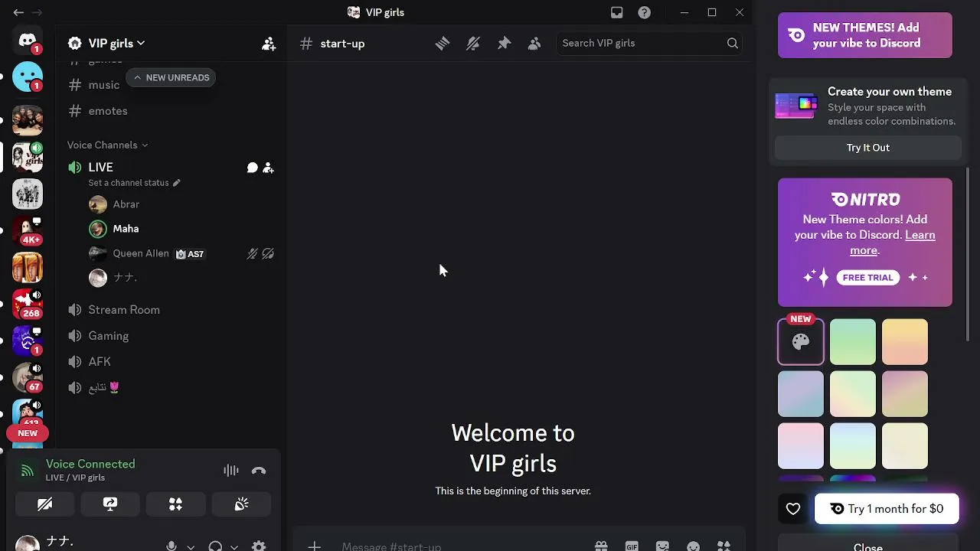Open the Threads icon in channel header
The width and height of the screenshot is (980, 551).
[443, 44]
